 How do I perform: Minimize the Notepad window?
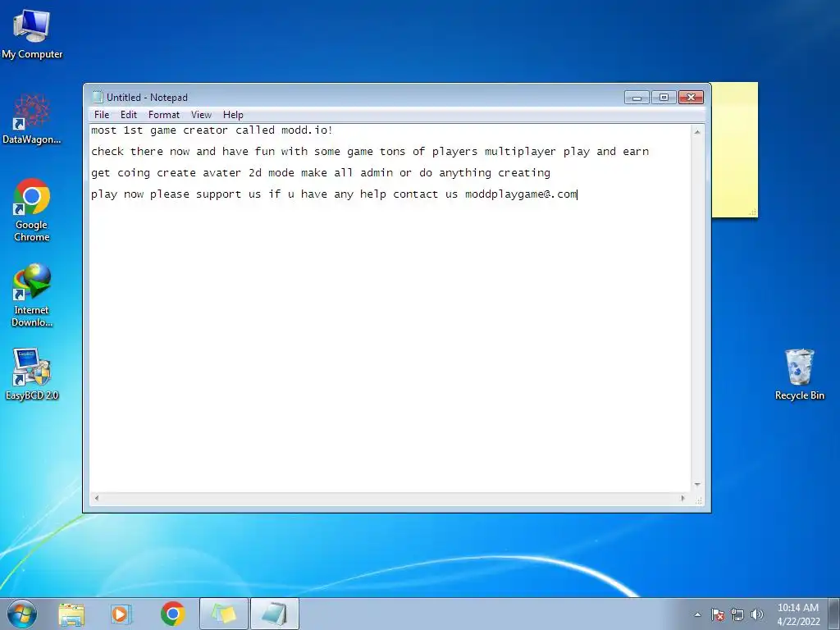[x=637, y=98]
